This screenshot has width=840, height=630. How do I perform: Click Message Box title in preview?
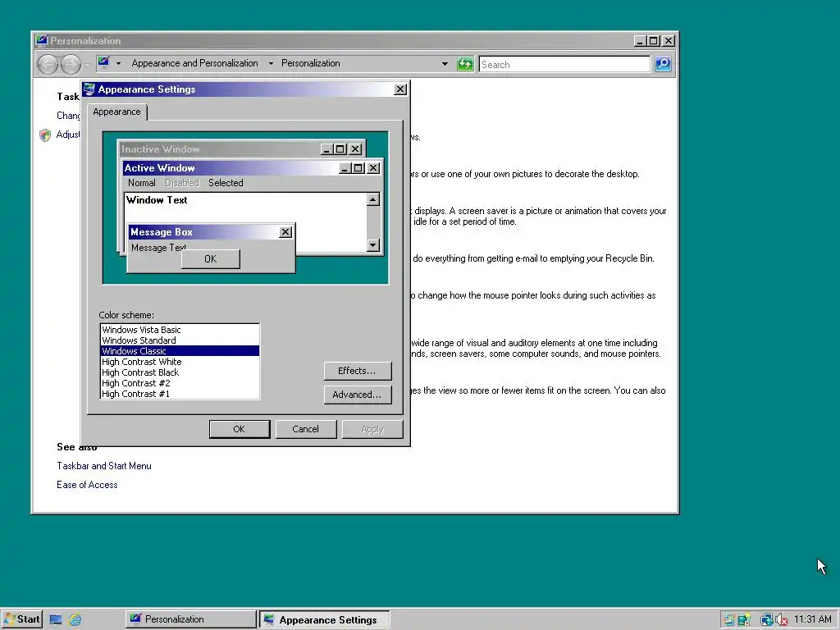162,232
